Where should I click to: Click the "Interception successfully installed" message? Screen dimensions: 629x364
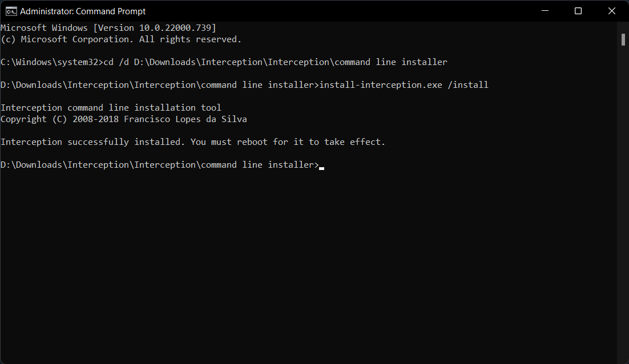(92, 142)
